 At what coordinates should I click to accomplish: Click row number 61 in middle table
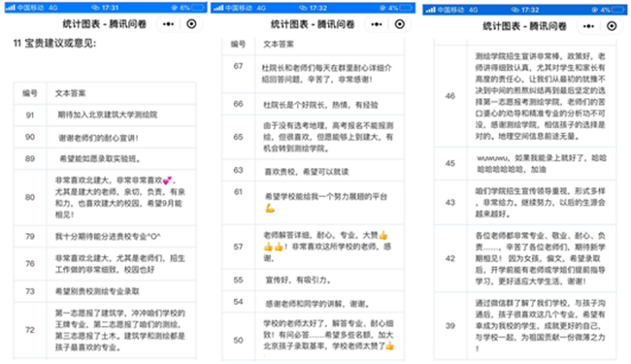tap(238, 192)
